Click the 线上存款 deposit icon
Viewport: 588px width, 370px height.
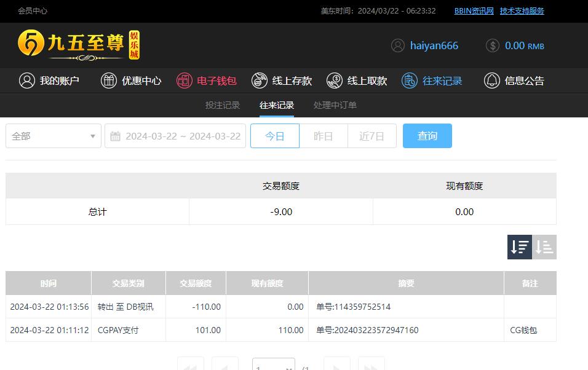[259, 81]
